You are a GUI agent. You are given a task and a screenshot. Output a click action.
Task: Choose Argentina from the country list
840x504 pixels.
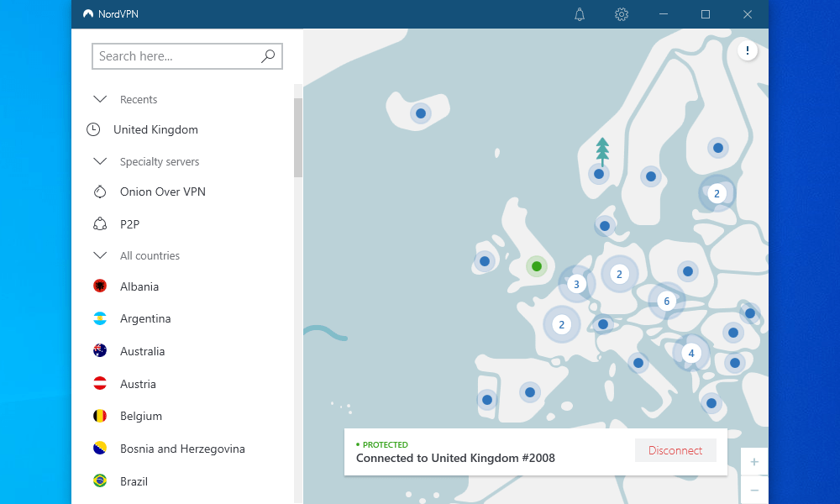[x=145, y=318]
